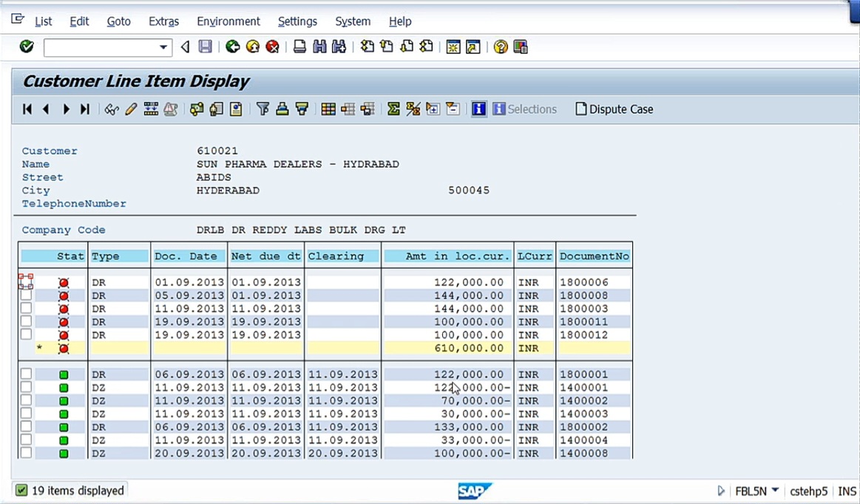Click the yellow Help question mark icon
Image resolution: width=860 pixels, height=504 pixels.
point(500,47)
